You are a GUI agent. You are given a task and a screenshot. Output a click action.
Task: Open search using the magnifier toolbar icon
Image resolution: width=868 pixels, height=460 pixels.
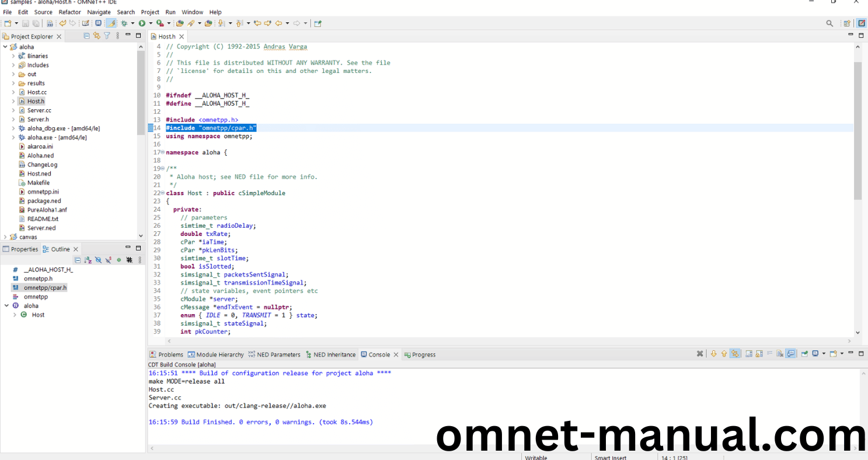coord(829,23)
